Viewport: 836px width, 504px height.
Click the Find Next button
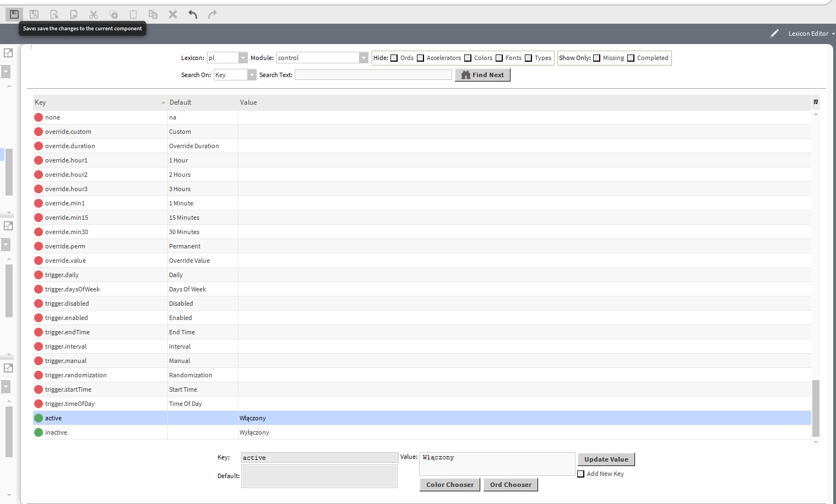(x=482, y=75)
